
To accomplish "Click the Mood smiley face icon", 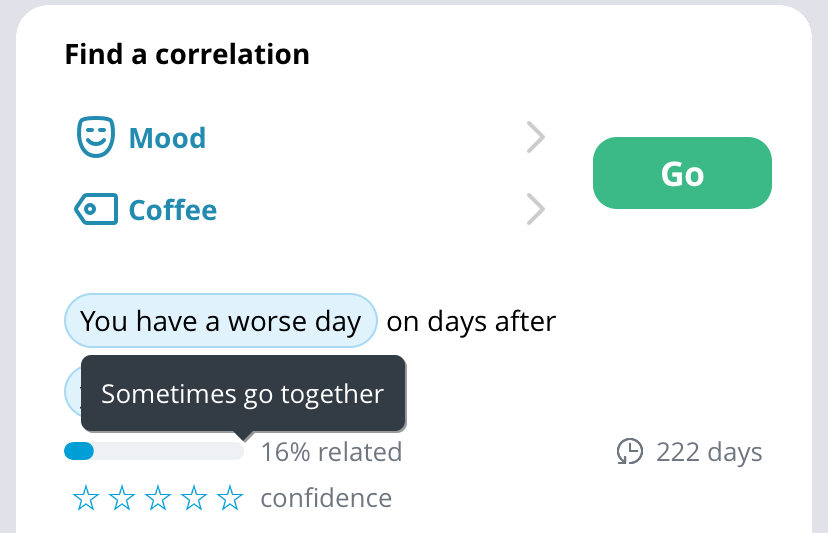I will pyautogui.click(x=96, y=137).
